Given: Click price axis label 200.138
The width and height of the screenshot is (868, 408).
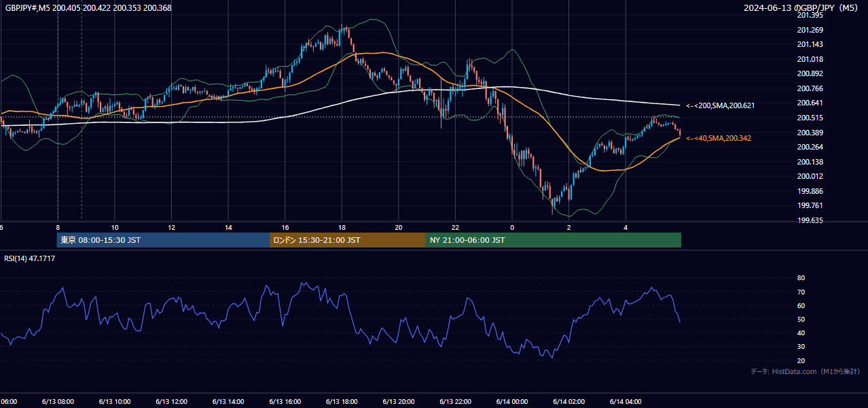Looking at the screenshot, I should (x=810, y=162).
